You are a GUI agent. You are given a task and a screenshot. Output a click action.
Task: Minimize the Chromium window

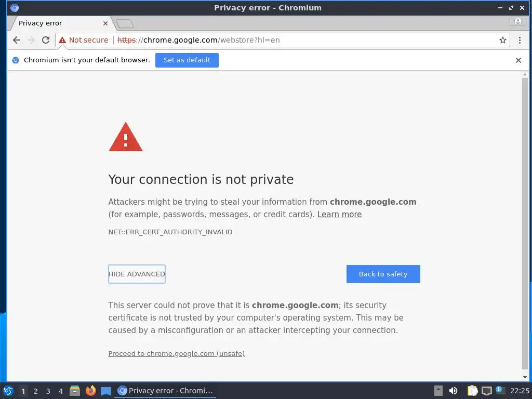click(x=500, y=8)
